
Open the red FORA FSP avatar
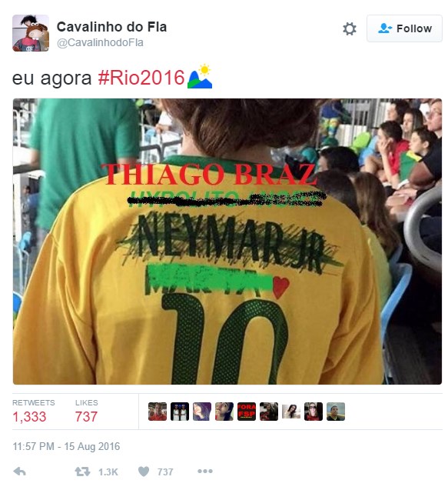click(x=247, y=412)
